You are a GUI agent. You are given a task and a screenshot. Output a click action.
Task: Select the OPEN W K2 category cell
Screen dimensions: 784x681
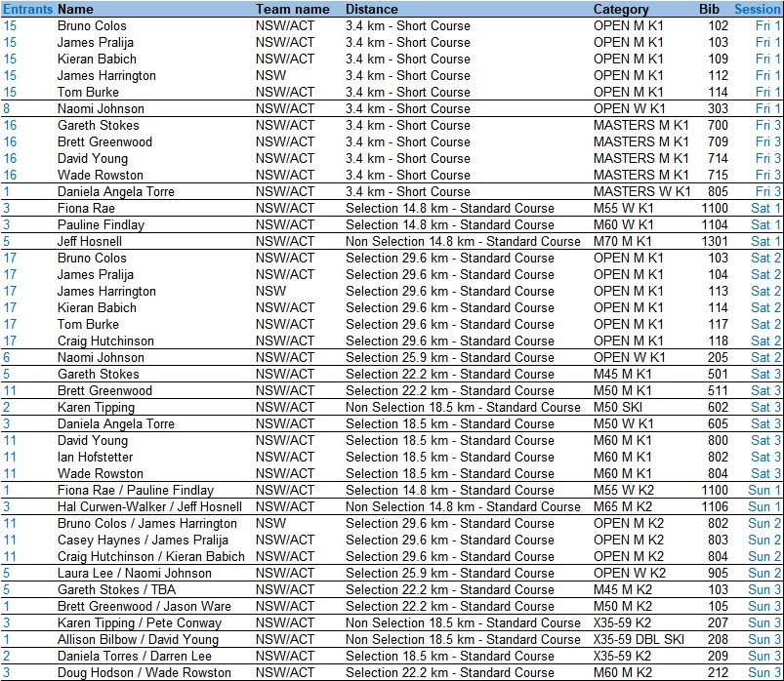click(630, 573)
